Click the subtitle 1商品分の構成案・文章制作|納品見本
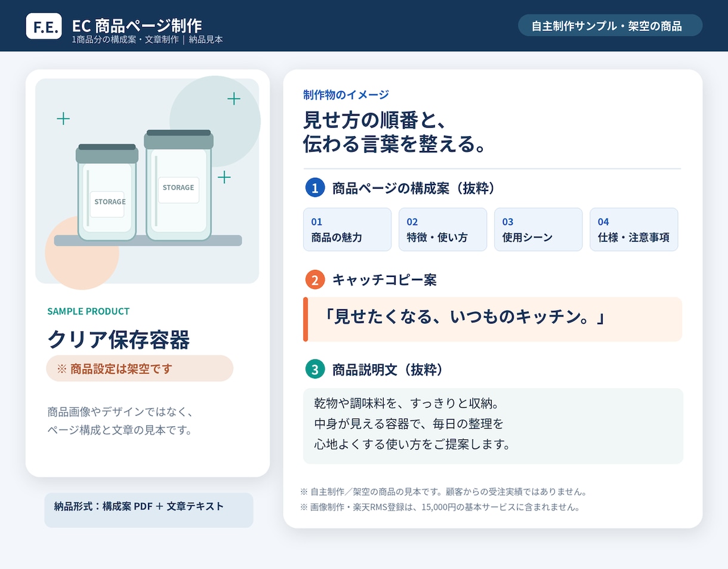This screenshot has height=569, width=728. point(147,39)
